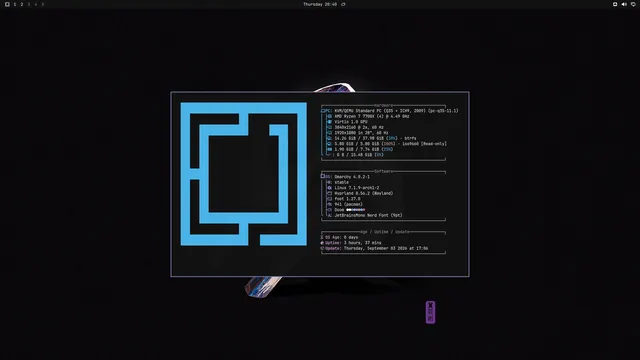
Task: Click the memory icon beside 7.74 GiB
Action: pyautogui.click(x=329, y=149)
